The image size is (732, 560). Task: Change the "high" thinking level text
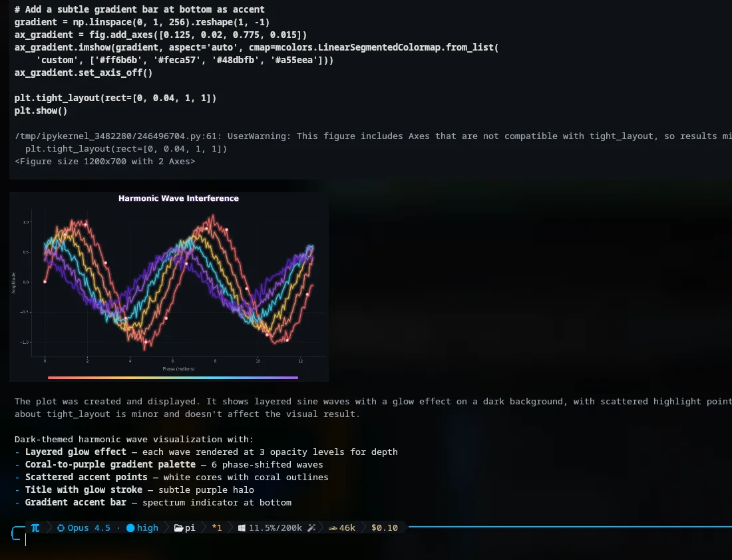click(148, 528)
